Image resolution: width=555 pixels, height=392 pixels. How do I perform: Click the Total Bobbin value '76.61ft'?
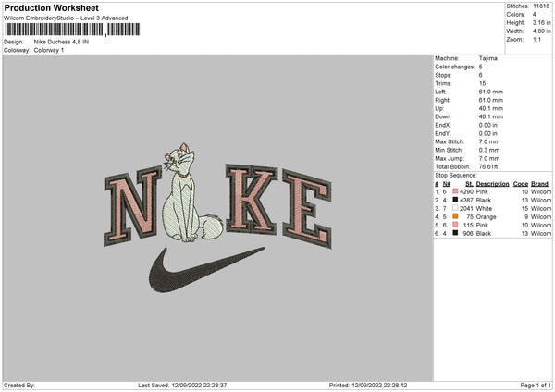488,166
